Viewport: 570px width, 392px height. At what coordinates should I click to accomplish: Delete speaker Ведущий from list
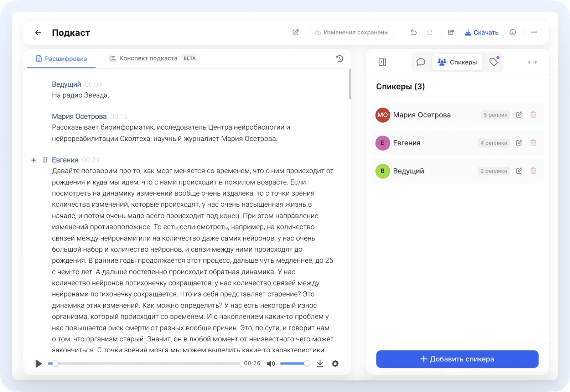533,171
